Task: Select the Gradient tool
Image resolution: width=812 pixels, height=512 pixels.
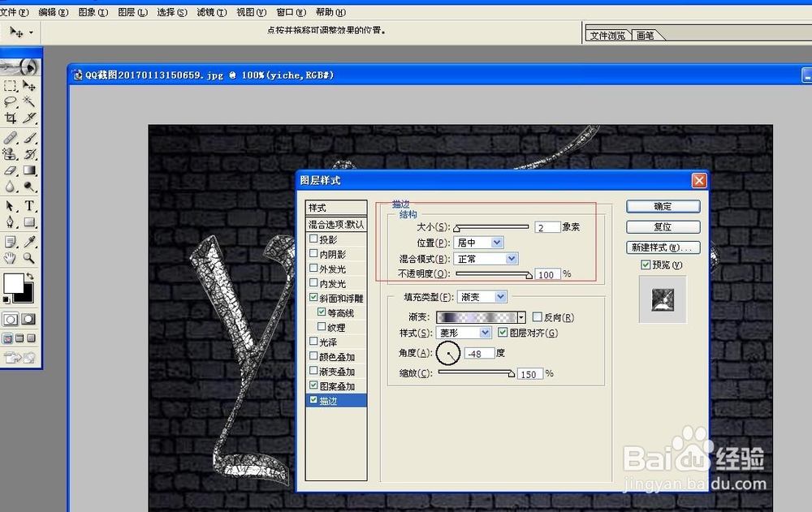Action: (29, 170)
